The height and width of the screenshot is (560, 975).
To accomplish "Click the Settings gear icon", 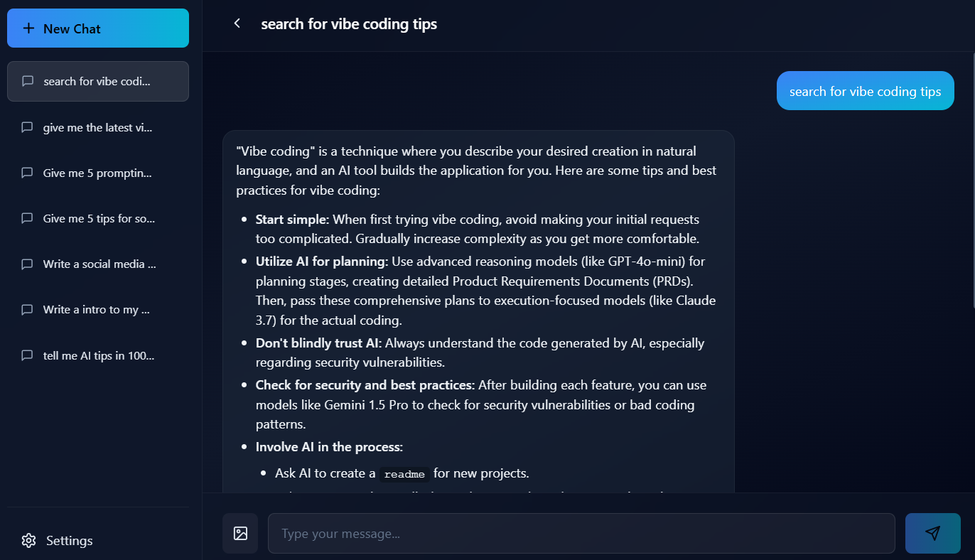I will tap(28, 540).
